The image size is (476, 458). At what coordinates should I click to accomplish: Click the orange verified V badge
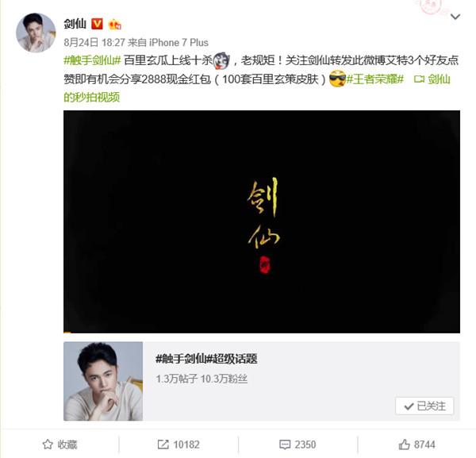click(97, 24)
